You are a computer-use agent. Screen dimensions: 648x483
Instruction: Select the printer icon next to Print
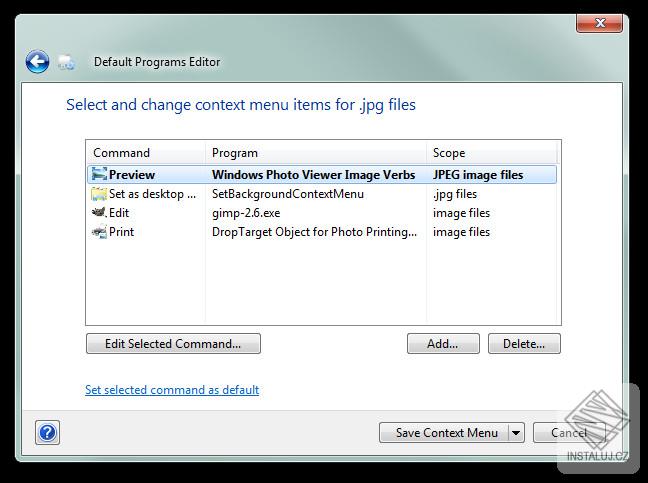(99, 232)
